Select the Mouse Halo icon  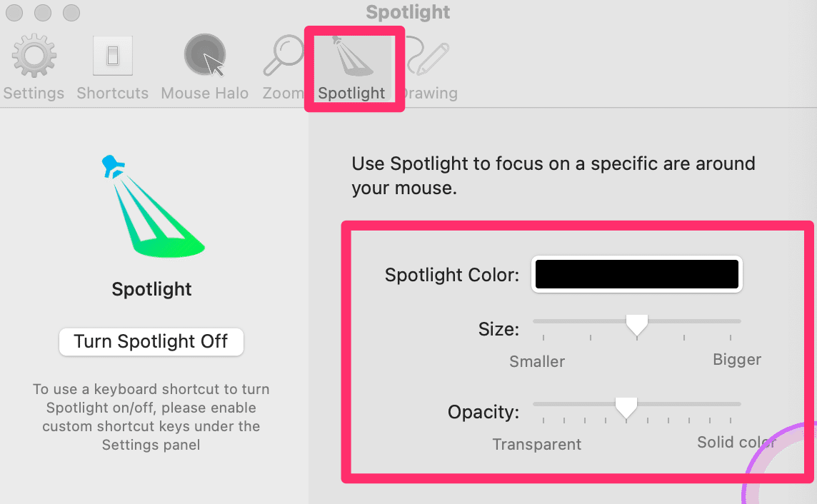pos(205,55)
